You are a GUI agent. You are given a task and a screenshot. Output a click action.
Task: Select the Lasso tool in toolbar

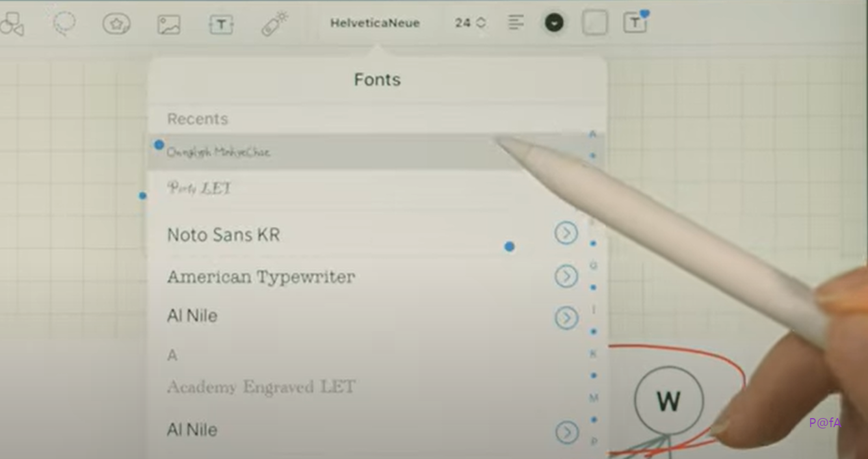point(64,23)
